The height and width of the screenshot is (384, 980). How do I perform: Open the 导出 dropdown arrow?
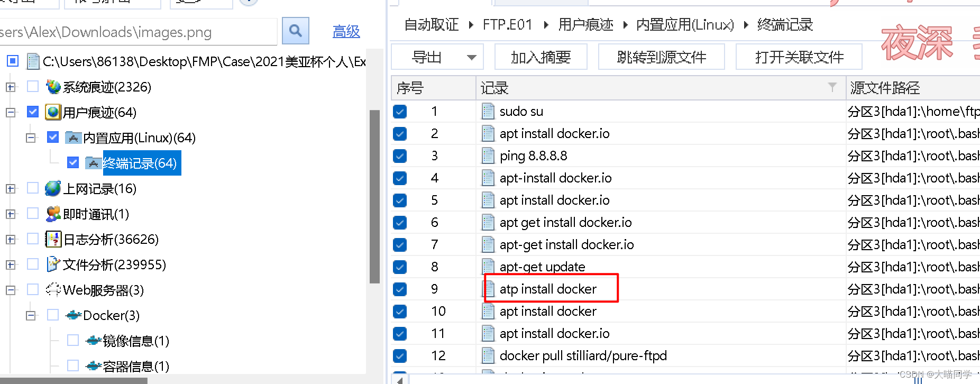(471, 57)
